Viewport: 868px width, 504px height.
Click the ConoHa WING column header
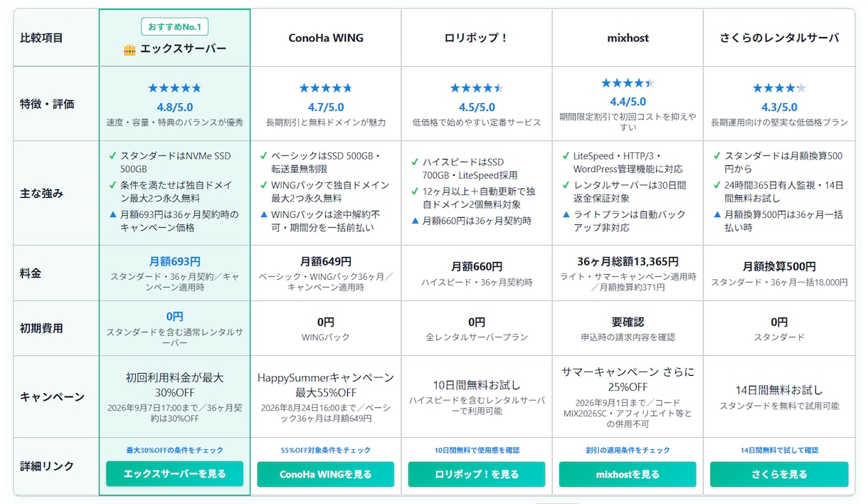click(325, 38)
